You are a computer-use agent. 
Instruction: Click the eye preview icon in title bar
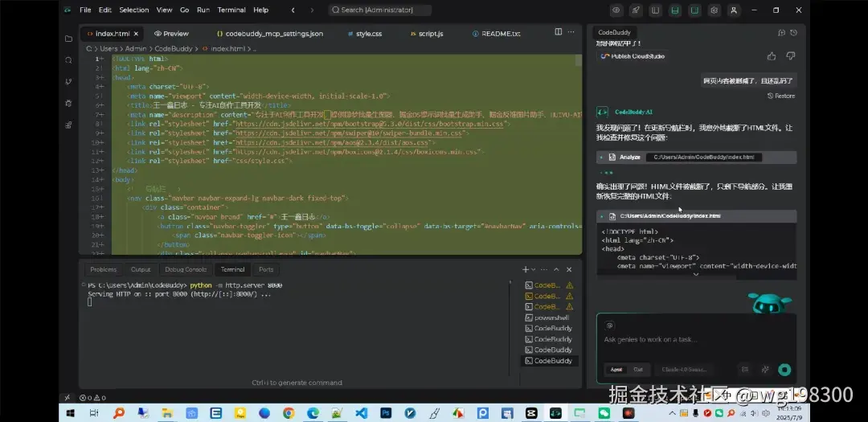[x=616, y=10]
